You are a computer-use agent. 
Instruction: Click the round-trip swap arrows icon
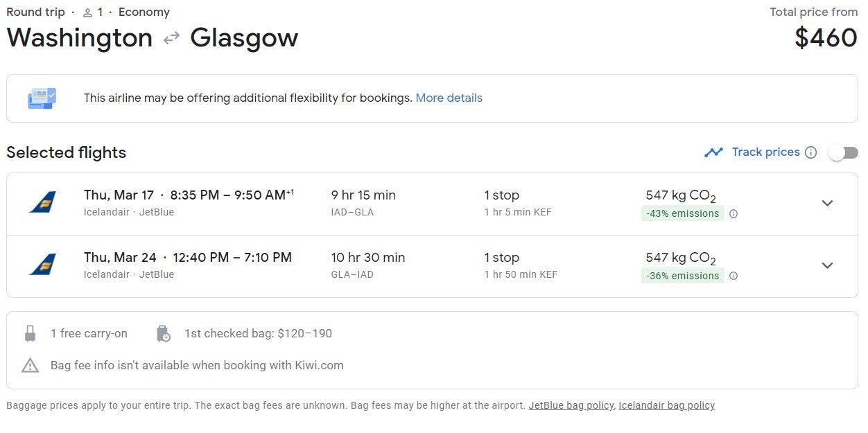[x=171, y=39]
